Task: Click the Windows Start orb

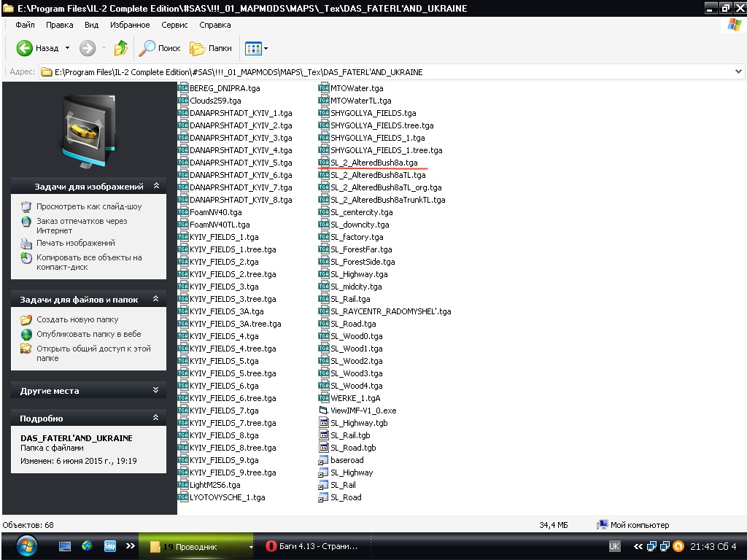Action: tap(27, 545)
